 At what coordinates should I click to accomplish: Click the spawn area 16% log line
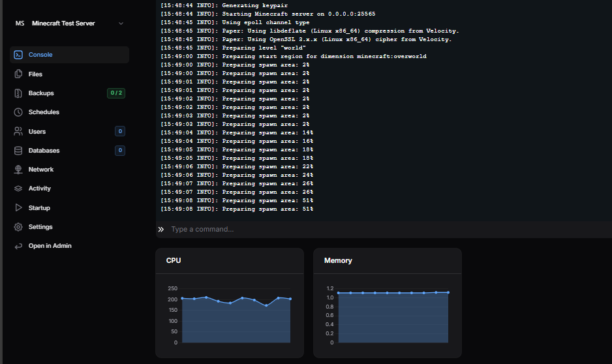pyautogui.click(x=237, y=142)
